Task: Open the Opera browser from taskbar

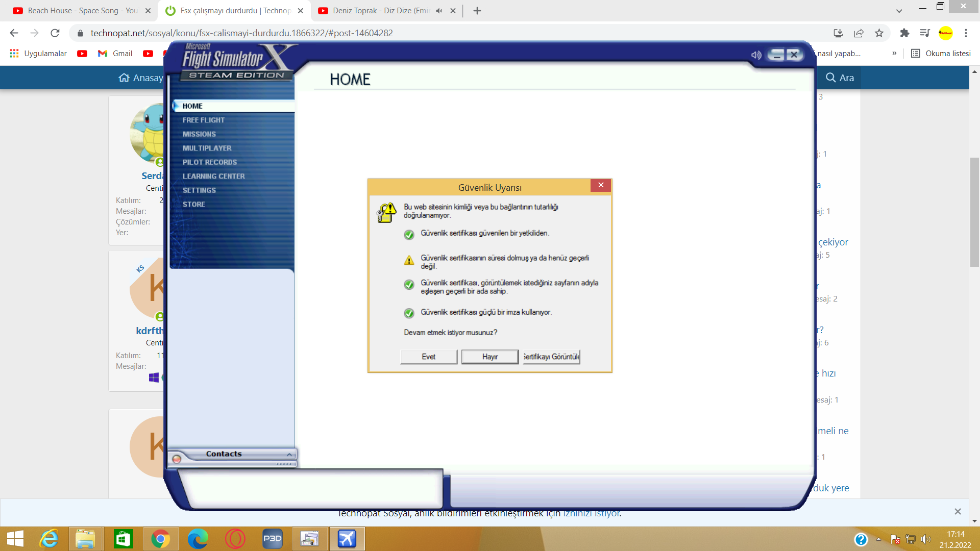Action: click(235, 539)
